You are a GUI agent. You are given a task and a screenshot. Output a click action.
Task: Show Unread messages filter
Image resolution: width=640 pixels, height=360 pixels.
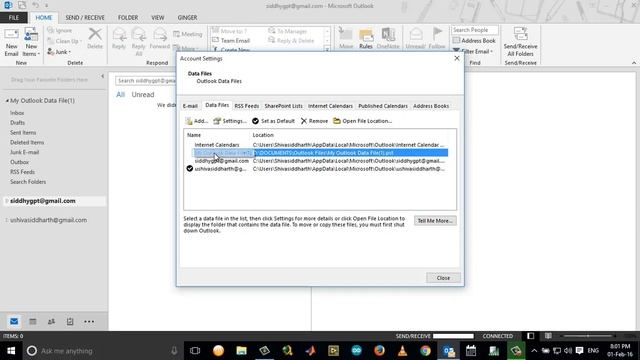point(142,94)
